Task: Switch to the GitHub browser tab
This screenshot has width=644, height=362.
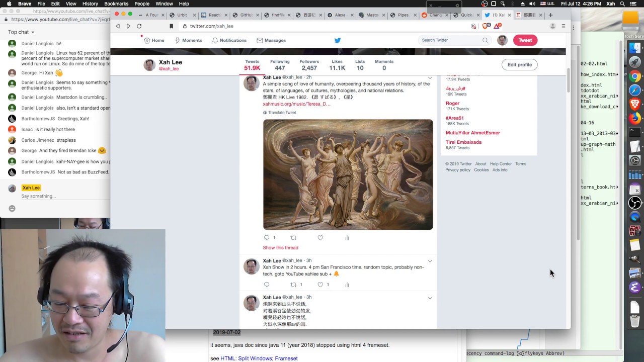Action: [246, 15]
